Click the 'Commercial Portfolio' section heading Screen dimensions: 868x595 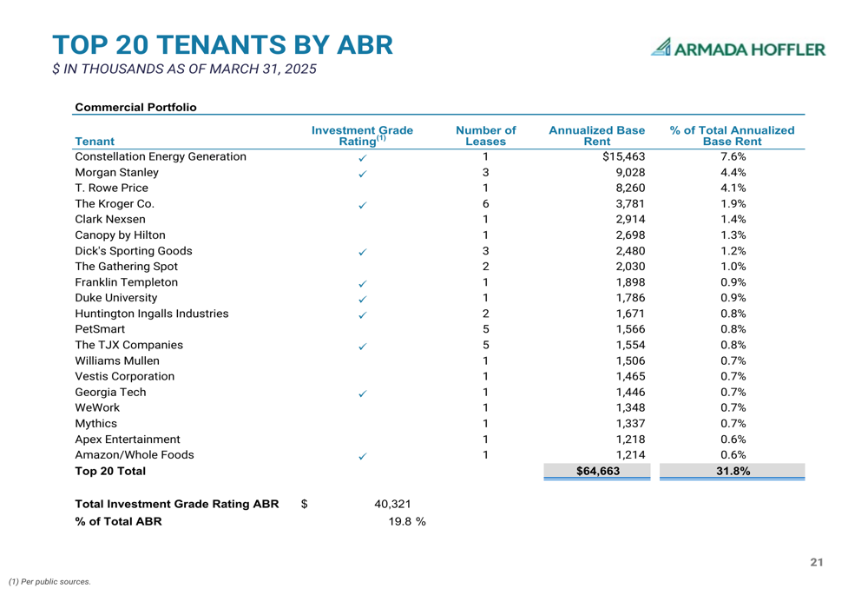coord(135,107)
